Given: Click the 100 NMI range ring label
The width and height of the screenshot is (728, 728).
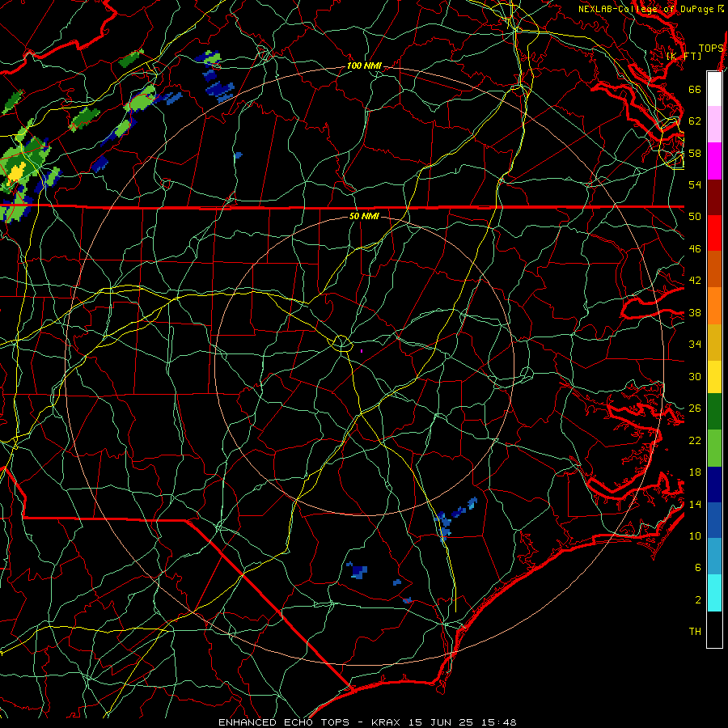Looking at the screenshot, I should pos(364,66).
